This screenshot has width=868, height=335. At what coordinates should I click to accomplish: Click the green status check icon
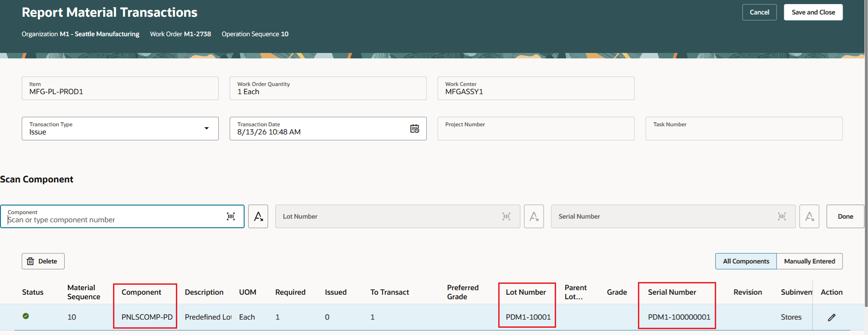(26, 316)
